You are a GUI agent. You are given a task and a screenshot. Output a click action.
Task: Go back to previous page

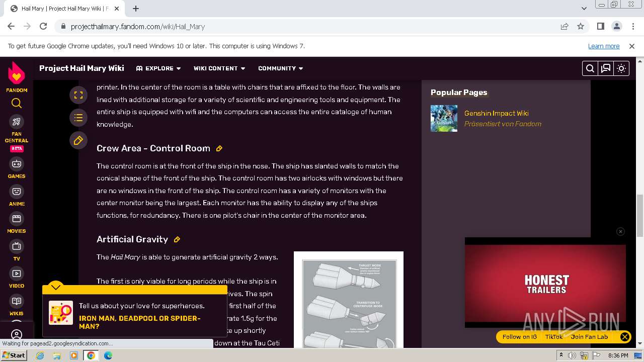(x=11, y=26)
